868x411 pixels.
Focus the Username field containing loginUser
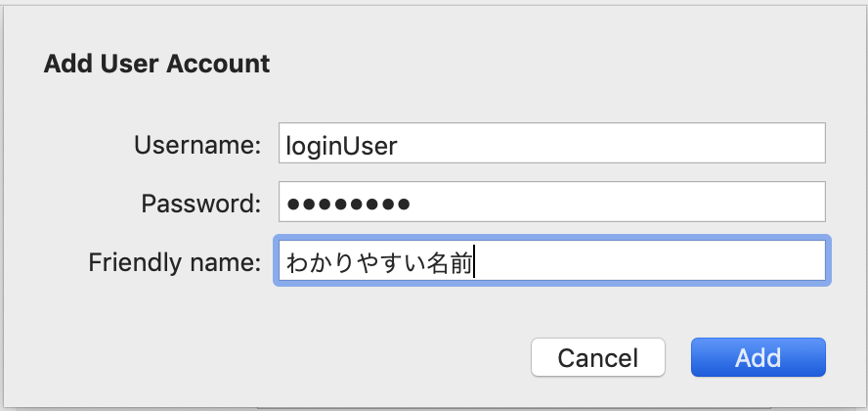coord(552,143)
